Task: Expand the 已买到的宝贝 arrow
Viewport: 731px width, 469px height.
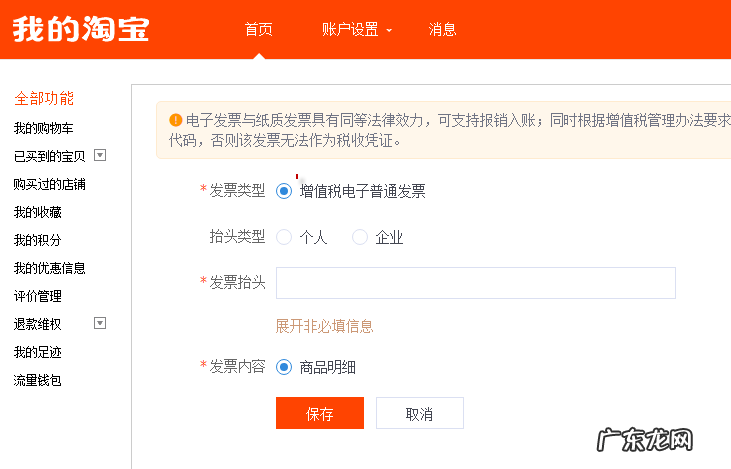Action: point(100,155)
